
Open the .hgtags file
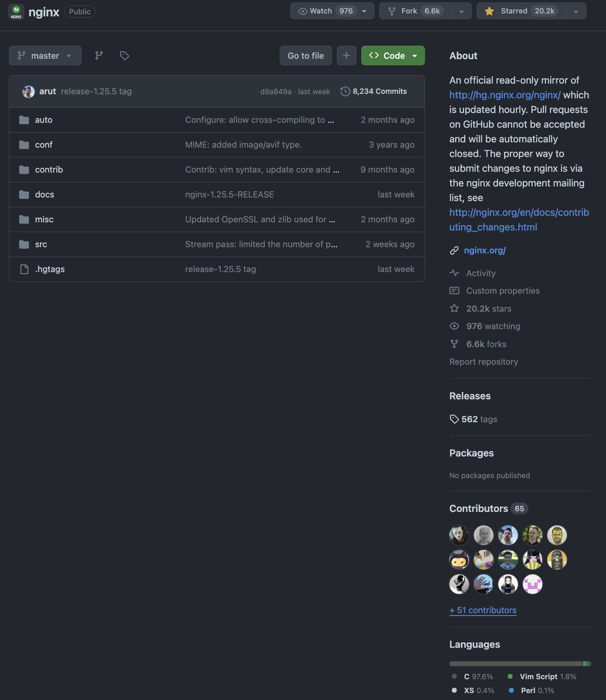(50, 269)
